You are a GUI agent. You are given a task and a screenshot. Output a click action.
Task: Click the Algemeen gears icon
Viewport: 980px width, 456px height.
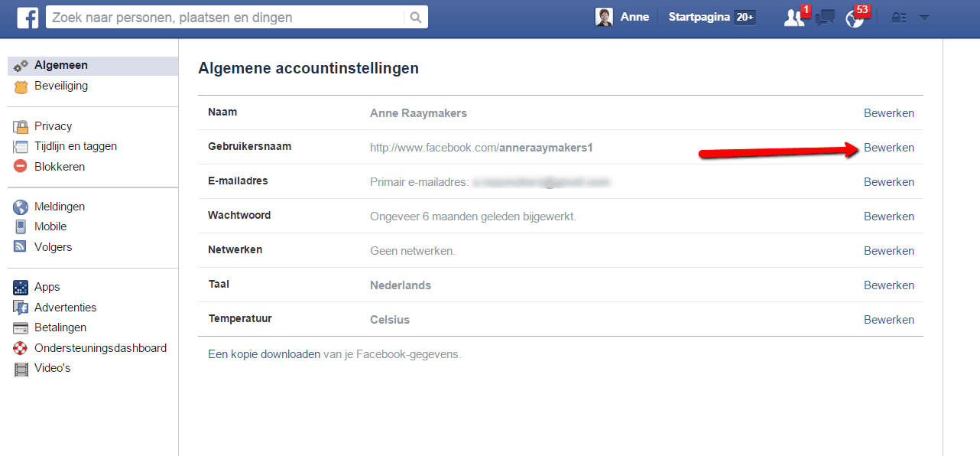click(x=21, y=67)
